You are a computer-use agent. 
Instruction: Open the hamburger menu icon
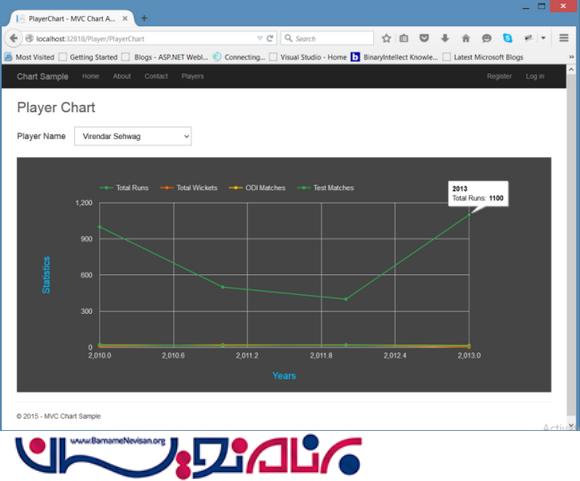point(564,38)
